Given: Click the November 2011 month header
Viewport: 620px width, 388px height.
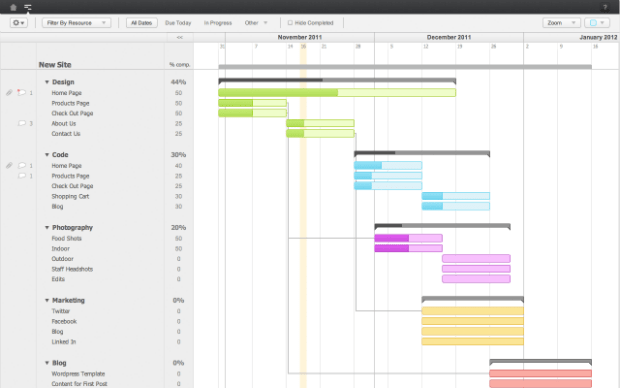Looking at the screenshot, I should tap(300, 37).
